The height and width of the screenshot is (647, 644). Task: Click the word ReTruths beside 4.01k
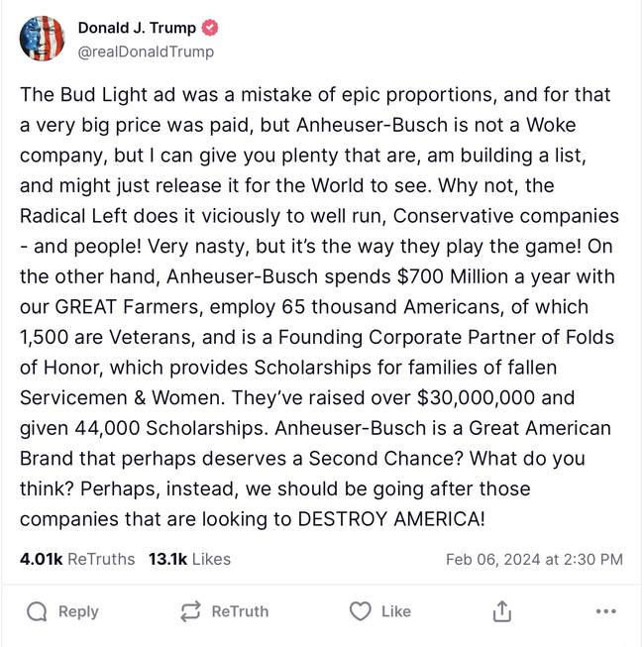(x=101, y=559)
